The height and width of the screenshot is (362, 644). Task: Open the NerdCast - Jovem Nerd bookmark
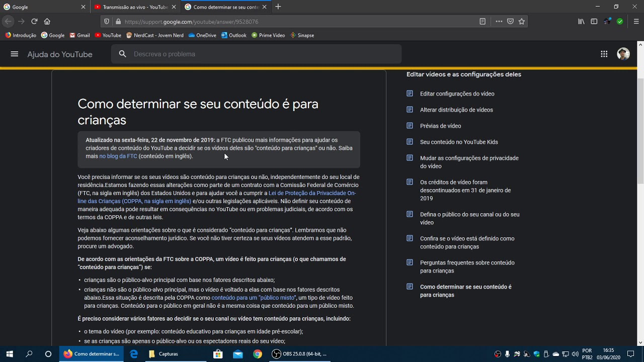(x=155, y=35)
